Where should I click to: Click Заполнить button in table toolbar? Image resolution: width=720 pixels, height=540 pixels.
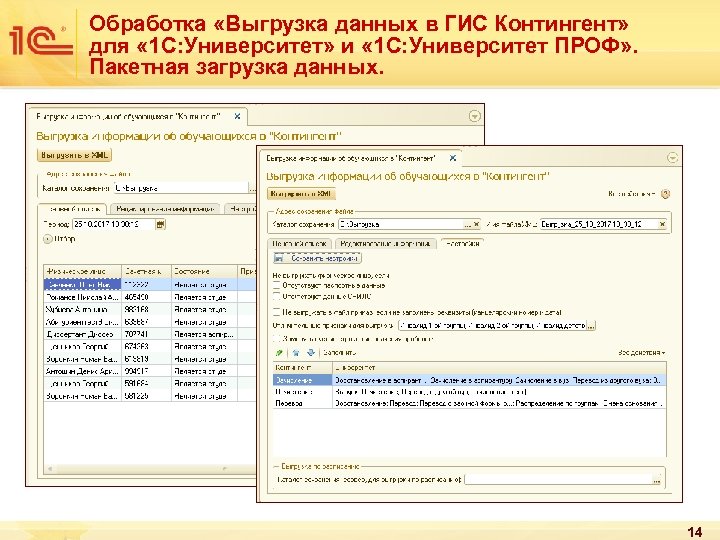pyautogui.click(x=339, y=353)
